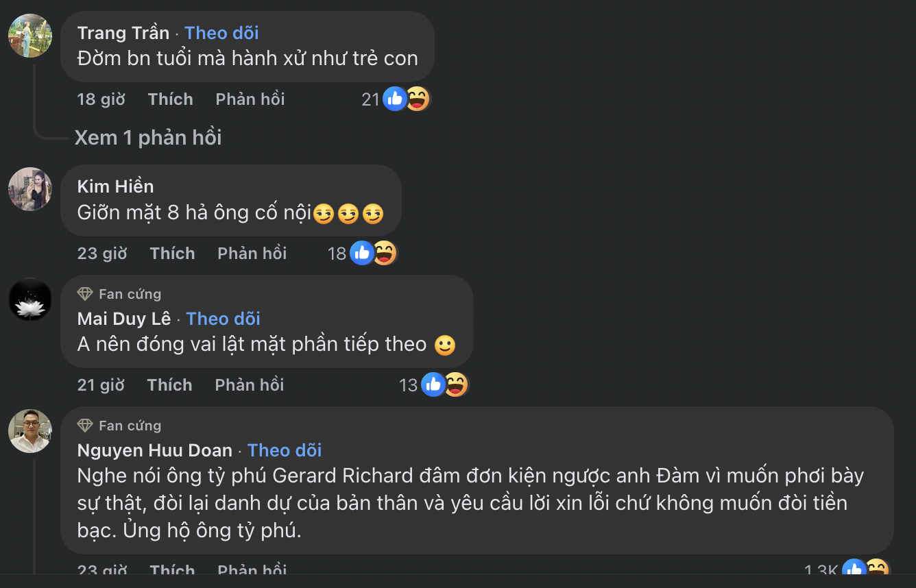
Task: Click the 23 giờ timestamp on Kim Hiền's comment
Action: click(x=102, y=253)
